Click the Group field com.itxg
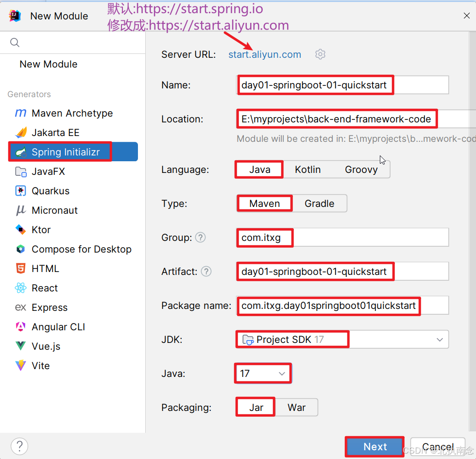Viewport: 476px width, 459px height. point(342,238)
